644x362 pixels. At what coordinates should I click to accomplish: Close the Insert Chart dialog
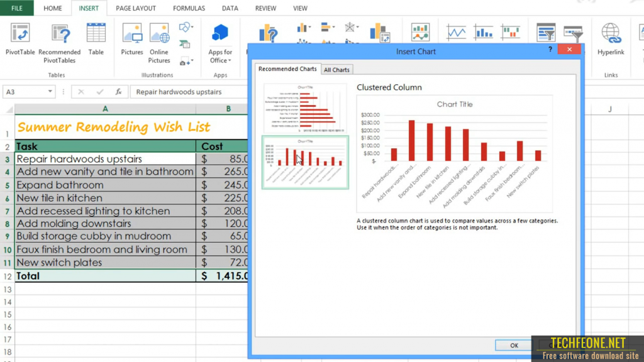click(569, 49)
